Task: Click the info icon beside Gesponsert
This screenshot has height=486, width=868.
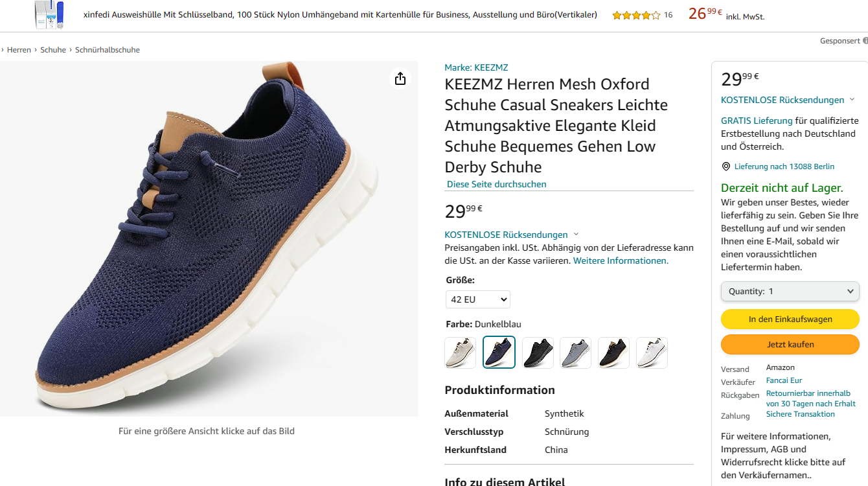Action: coord(865,41)
